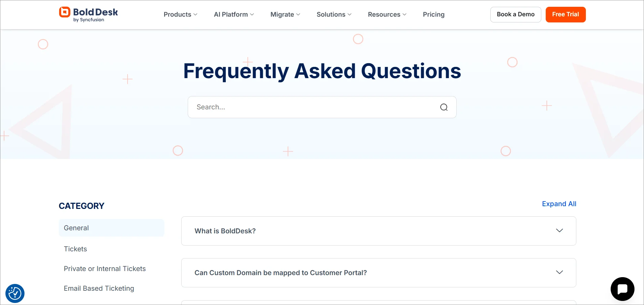Click the Expand All link
644x305 pixels.
(559, 204)
